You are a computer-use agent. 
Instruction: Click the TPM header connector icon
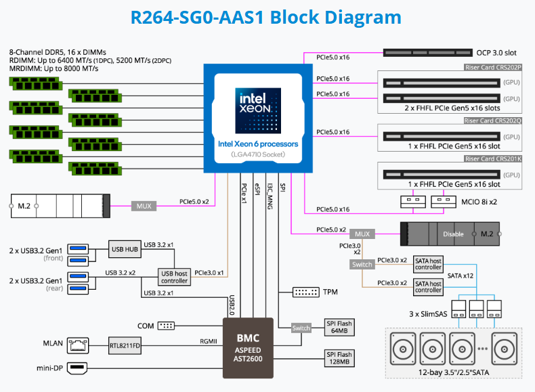(x=305, y=292)
